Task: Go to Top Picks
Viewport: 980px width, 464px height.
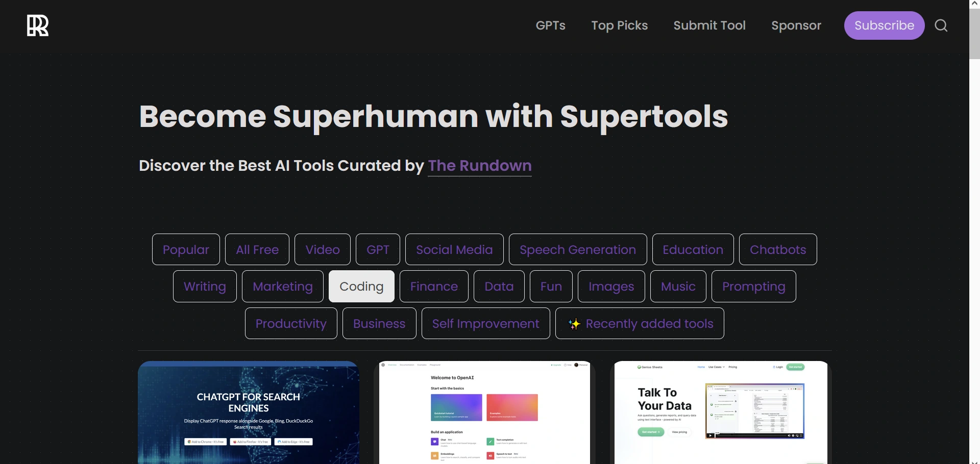Action: coord(619,25)
